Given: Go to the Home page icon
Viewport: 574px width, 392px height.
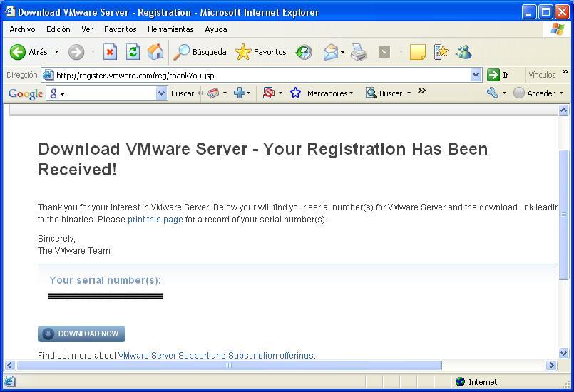Looking at the screenshot, I should tap(155, 52).
